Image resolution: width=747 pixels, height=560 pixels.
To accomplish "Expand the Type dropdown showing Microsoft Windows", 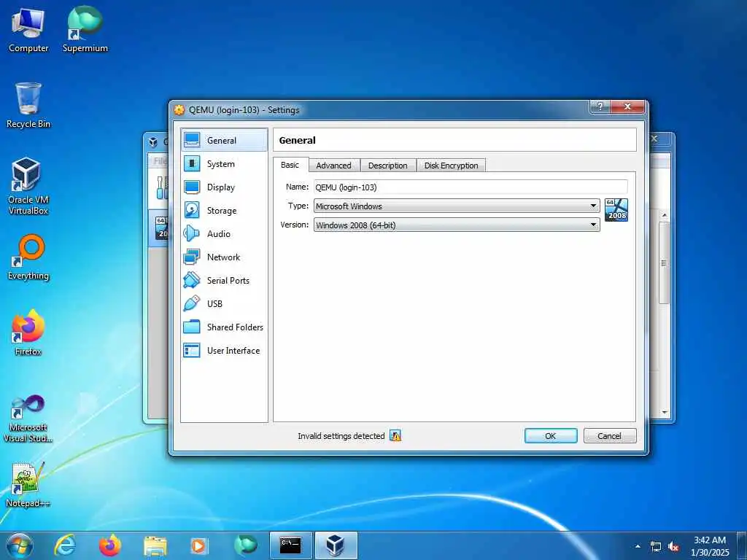I will 457,206.
